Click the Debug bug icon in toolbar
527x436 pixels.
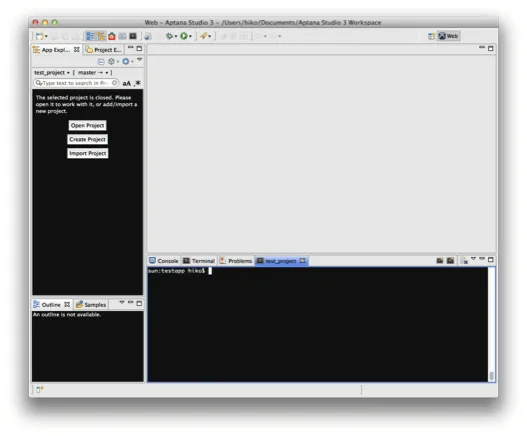pos(170,36)
